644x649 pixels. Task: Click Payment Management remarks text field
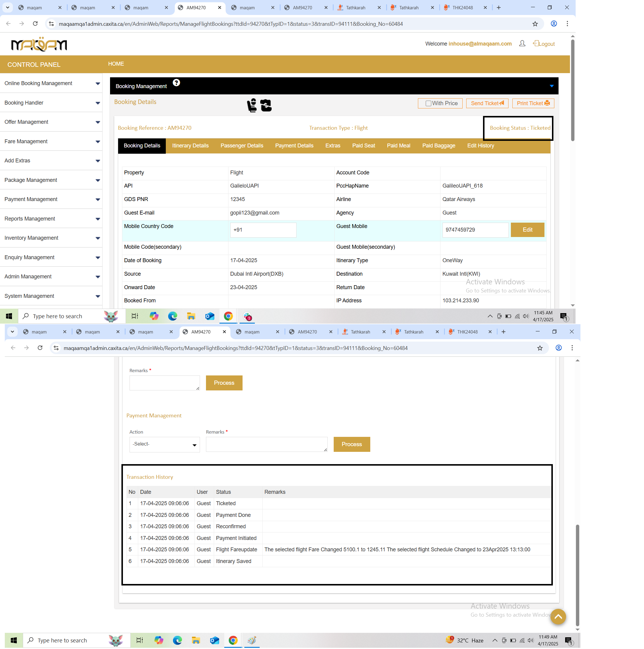[267, 444]
